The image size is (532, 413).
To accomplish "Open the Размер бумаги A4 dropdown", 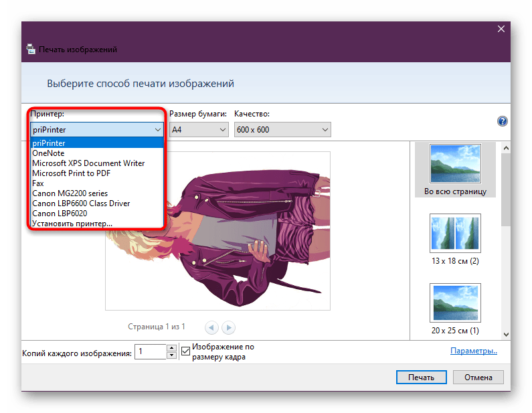I will pyautogui.click(x=199, y=130).
